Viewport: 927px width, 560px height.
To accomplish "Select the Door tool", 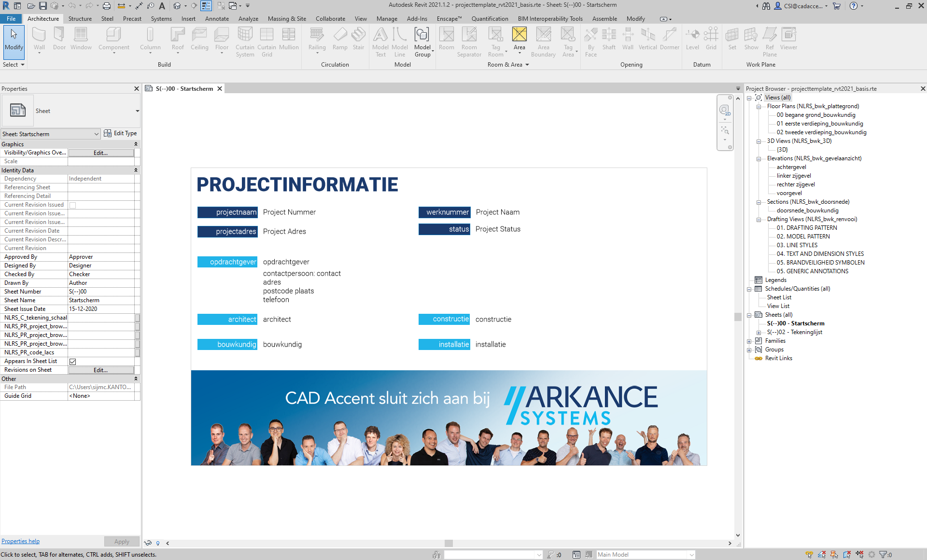I will coord(59,40).
